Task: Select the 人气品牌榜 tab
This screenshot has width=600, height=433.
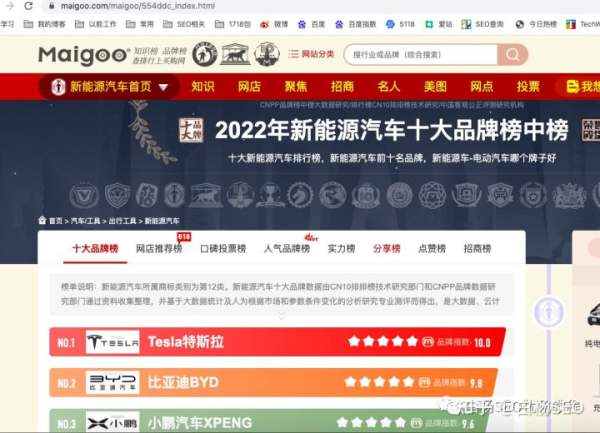Action: [x=287, y=249]
